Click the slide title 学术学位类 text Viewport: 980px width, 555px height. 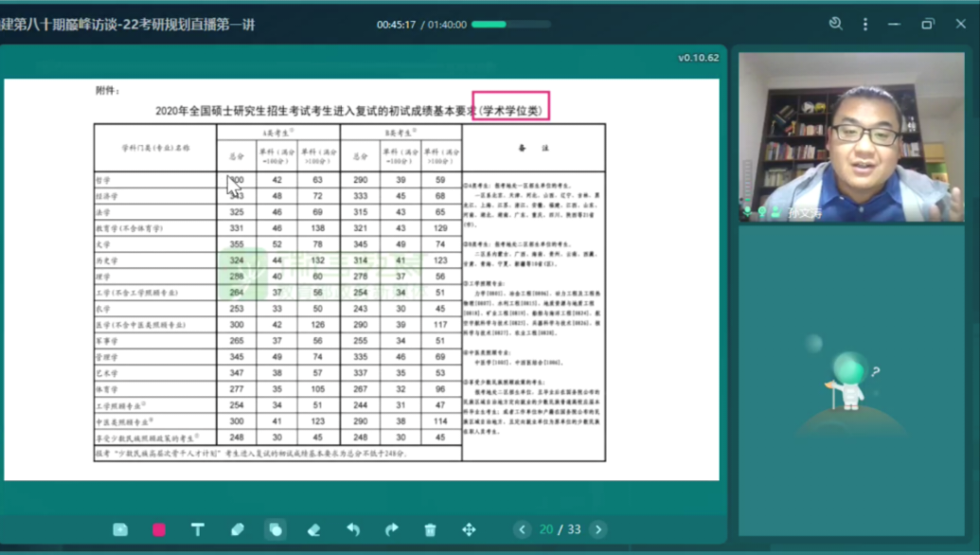pos(510,111)
